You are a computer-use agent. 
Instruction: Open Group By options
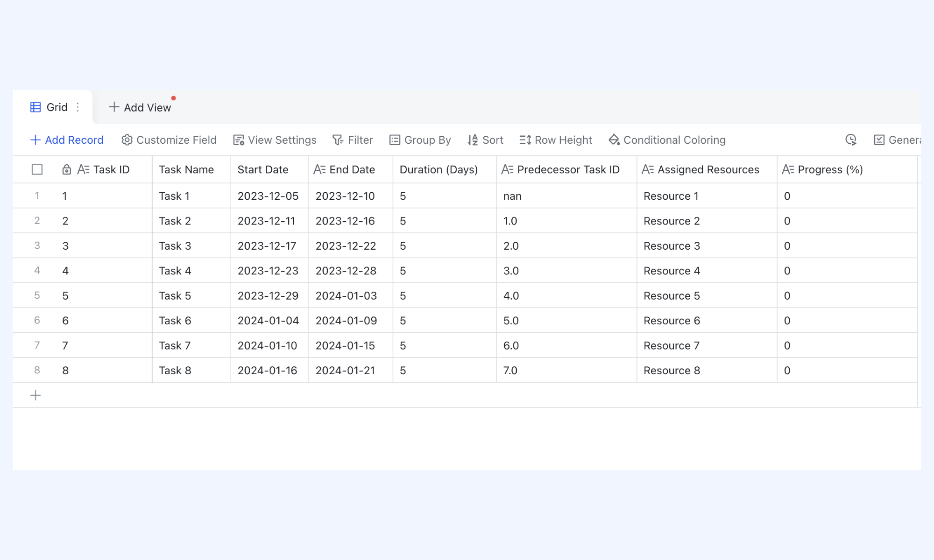(420, 140)
